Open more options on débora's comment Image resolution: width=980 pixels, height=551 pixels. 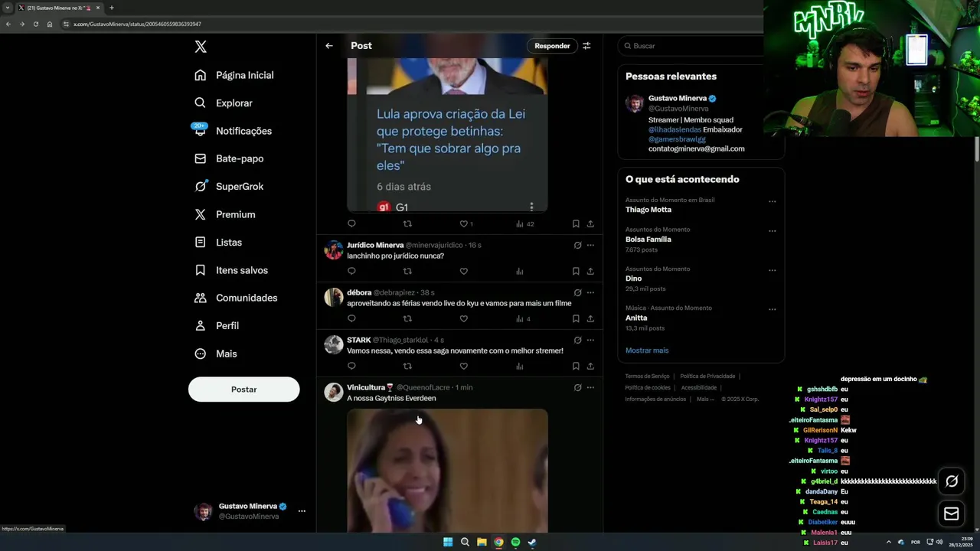(x=590, y=292)
